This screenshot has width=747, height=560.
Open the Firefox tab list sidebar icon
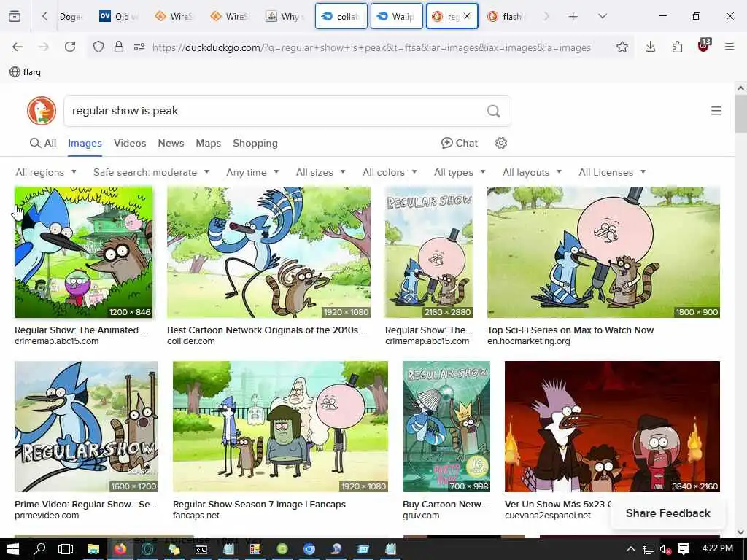point(15,16)
